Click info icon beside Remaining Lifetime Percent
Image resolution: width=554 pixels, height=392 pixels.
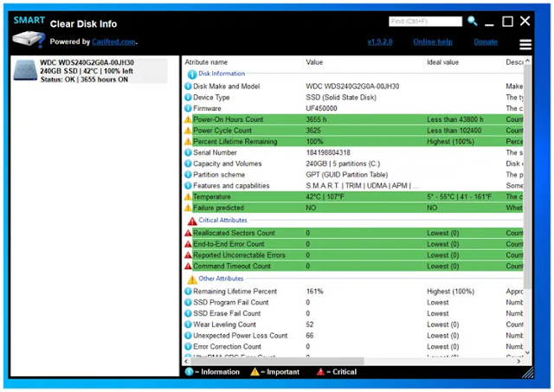tap(189, 292)
